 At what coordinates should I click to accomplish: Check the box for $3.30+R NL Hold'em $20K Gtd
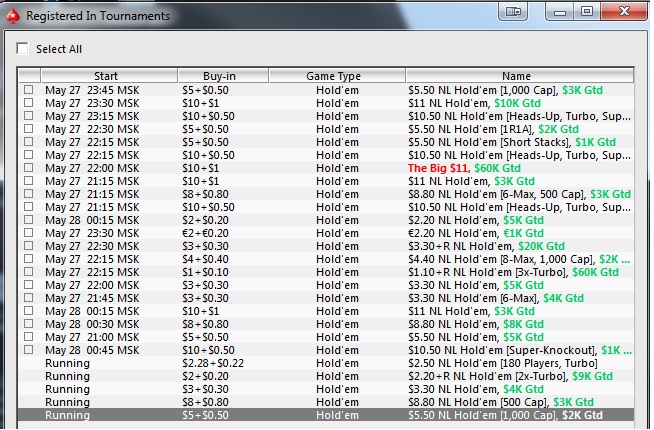coord(28,246)
